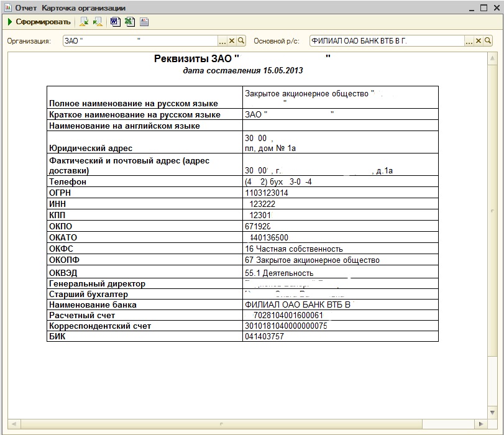Screen dimensions: 504x435
Task: Select the ОКОПФ label cell
Action: [x=145, y=260]
